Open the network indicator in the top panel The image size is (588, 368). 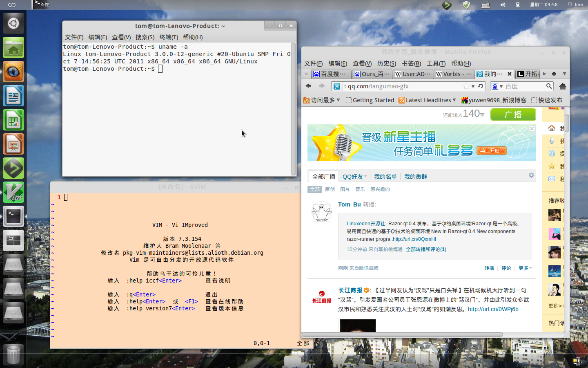click(x=517, y=5)
